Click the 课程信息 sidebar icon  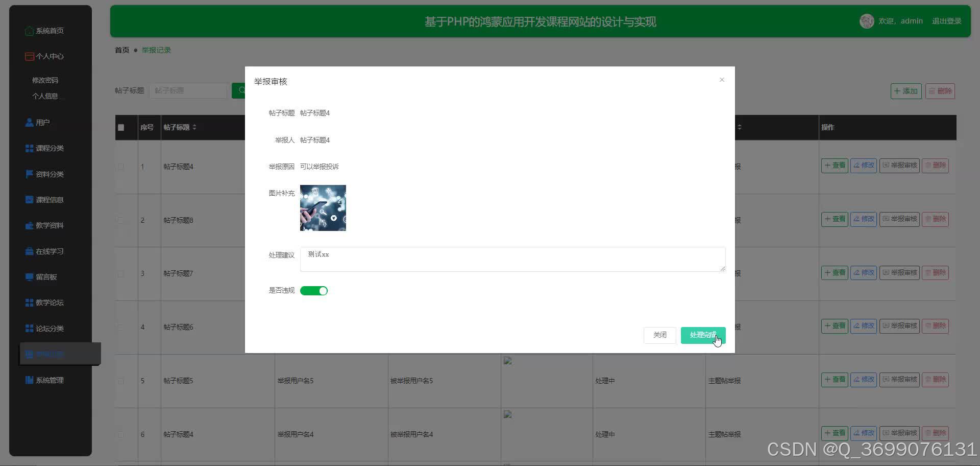click(30, 200)
